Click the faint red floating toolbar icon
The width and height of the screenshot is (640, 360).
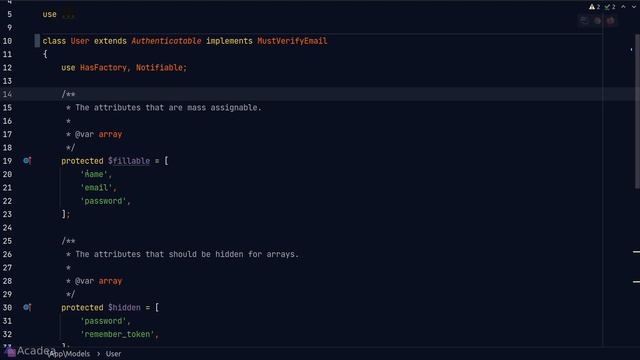coord(611,20)
